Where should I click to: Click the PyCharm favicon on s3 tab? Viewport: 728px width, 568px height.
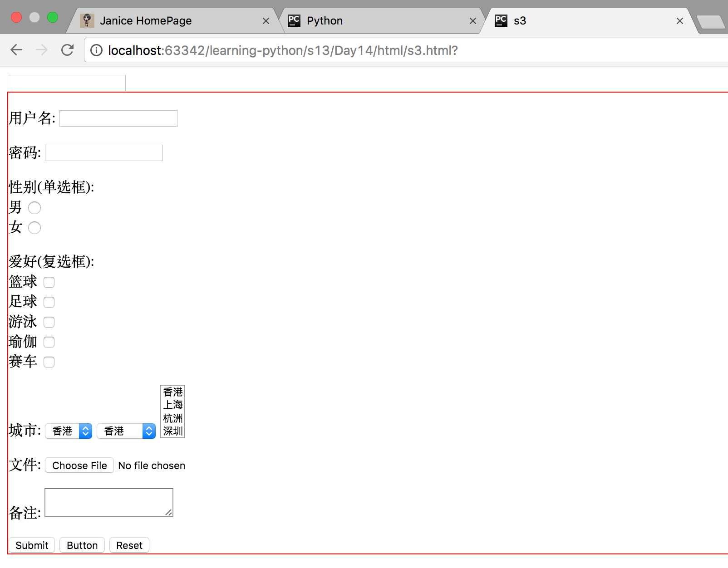click(501, 20)
